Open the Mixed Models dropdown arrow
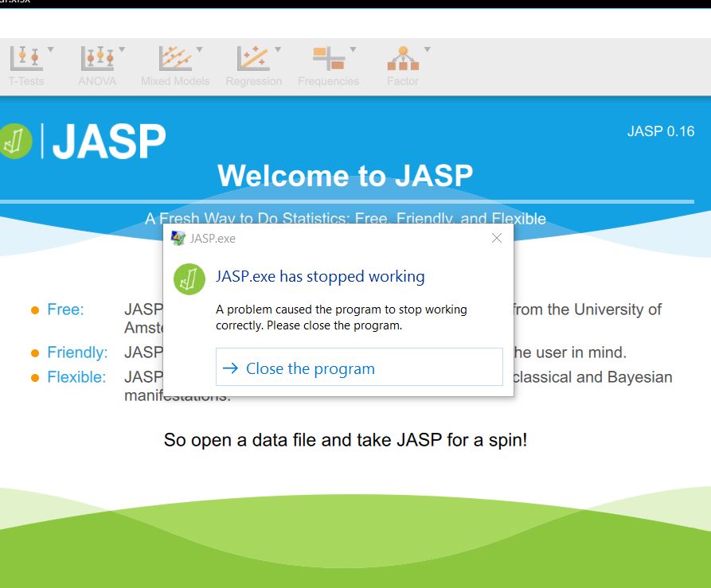The height and width of the screenshot is (588, 711). click(199, 49)
